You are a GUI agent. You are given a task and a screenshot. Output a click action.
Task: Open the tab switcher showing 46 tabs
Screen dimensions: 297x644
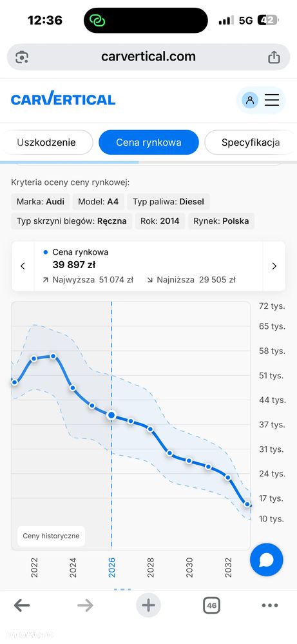(x=212, y=605)
